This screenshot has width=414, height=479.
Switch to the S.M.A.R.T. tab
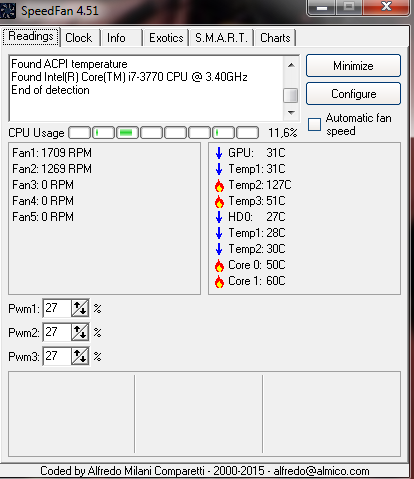pyautogui.click(x=222, y=38)
